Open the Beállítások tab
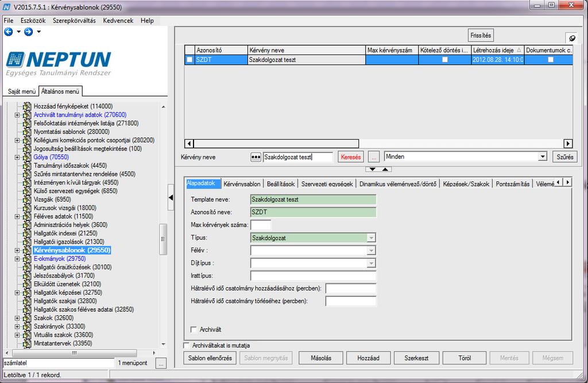This screenshot has height=383, width=588. point(281,184)
